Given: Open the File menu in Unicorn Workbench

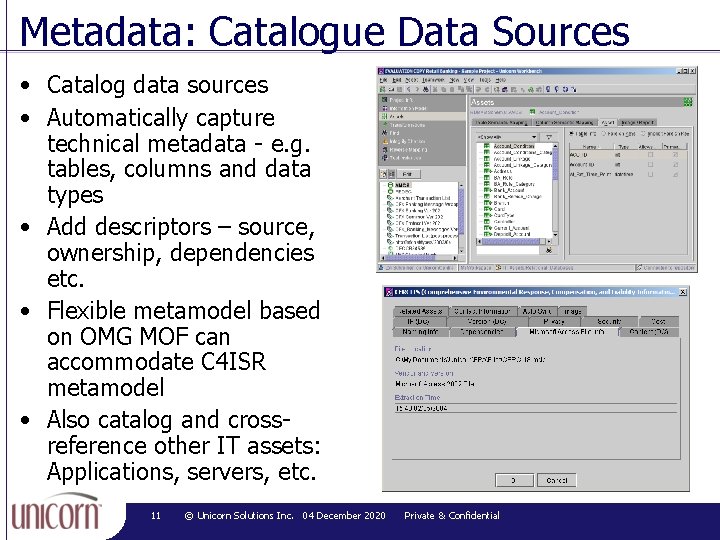Looking at the screenshot, I should point(383,80).
